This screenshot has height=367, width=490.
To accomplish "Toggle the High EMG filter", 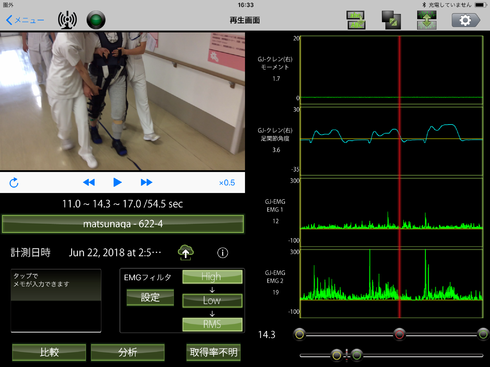I will 212,277.
